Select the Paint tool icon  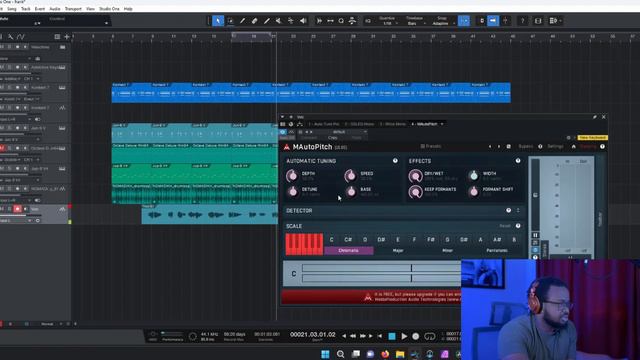267,21
